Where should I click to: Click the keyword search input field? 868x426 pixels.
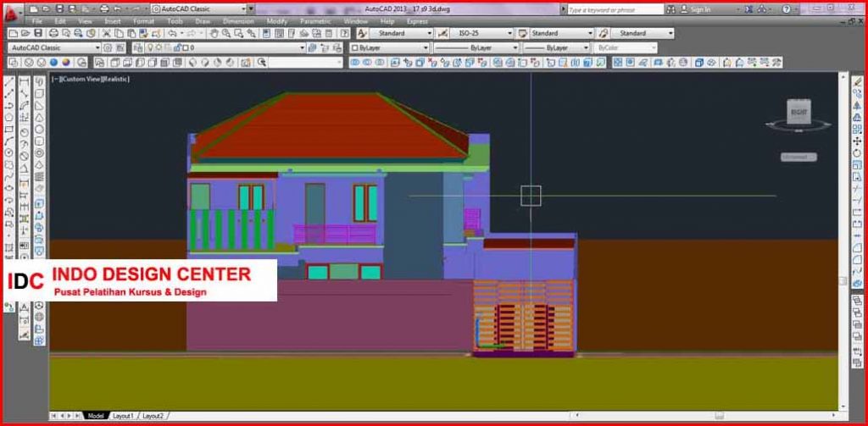tap(615, 9)
